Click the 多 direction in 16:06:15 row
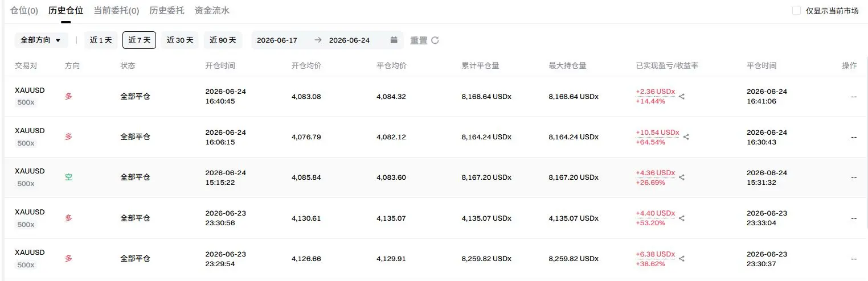The width and height of the screenshot is (868, 281). [69, 137]
